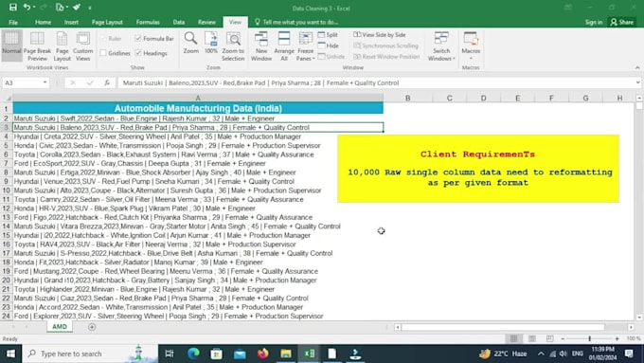Screen dimensions: 644x363
Task: Open the Data tab
Action: (179, 22)
